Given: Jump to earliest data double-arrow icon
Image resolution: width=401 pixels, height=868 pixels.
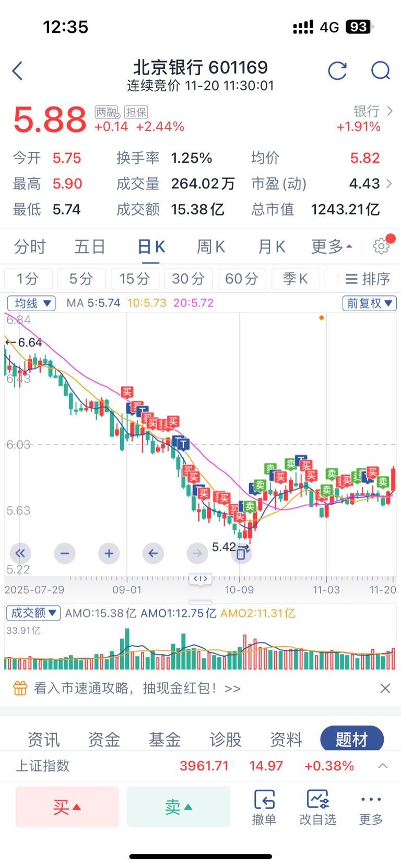Looking at the screenshot, I should [x=20, y=553].
